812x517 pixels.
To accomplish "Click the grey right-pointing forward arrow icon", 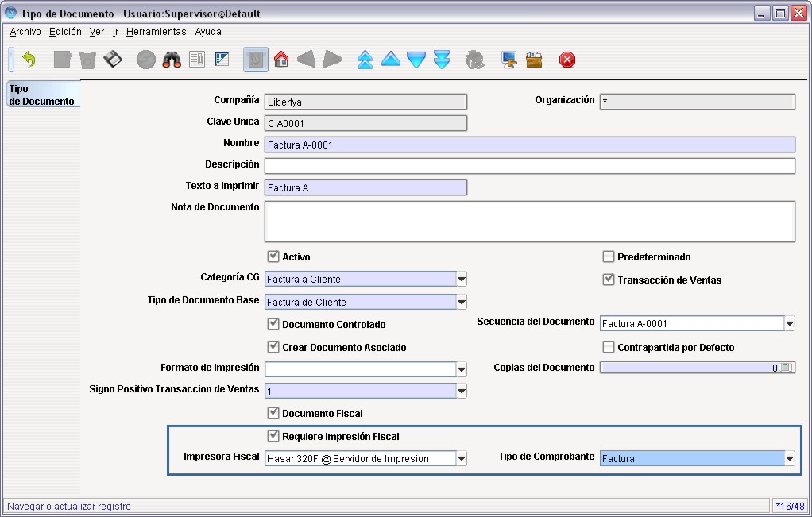I will (x=332, y=60).
